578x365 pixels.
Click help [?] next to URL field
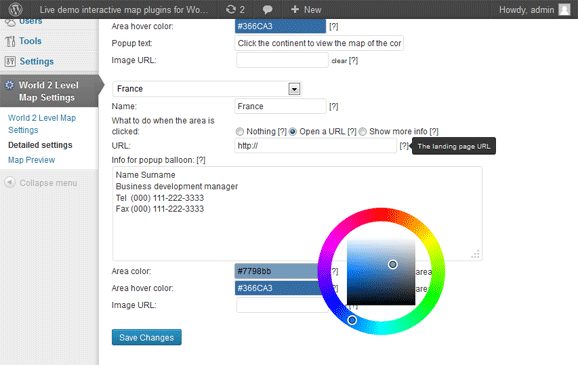coord(404,146)
